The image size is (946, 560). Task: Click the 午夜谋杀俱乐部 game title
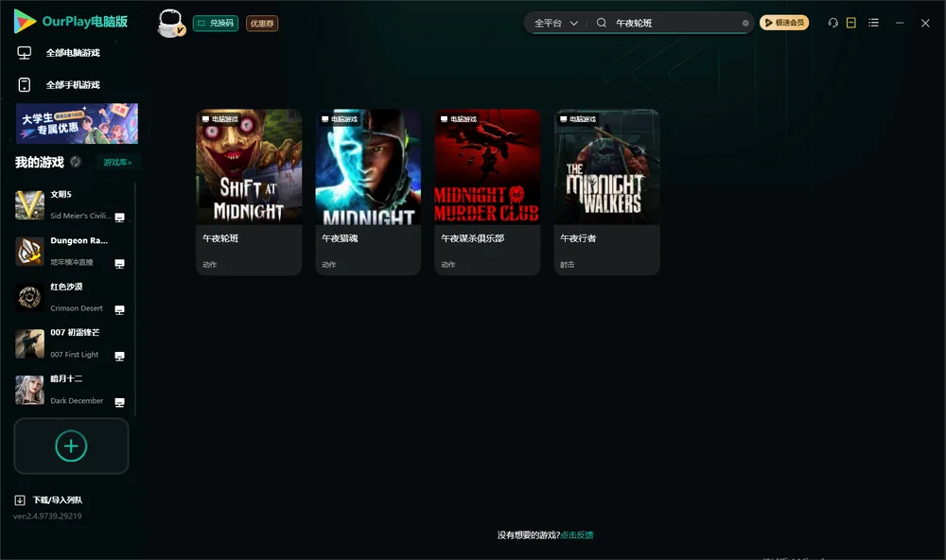coord(473,238)
